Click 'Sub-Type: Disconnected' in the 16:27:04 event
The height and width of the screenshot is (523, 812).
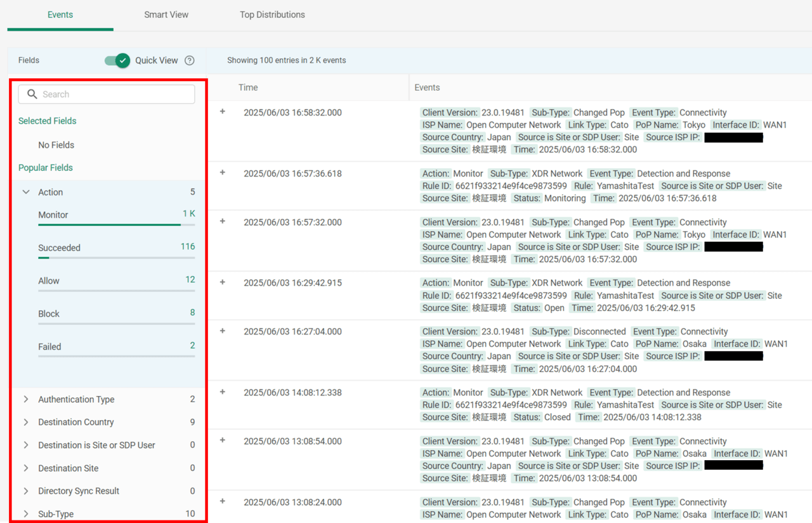click(x=578, y=331)
